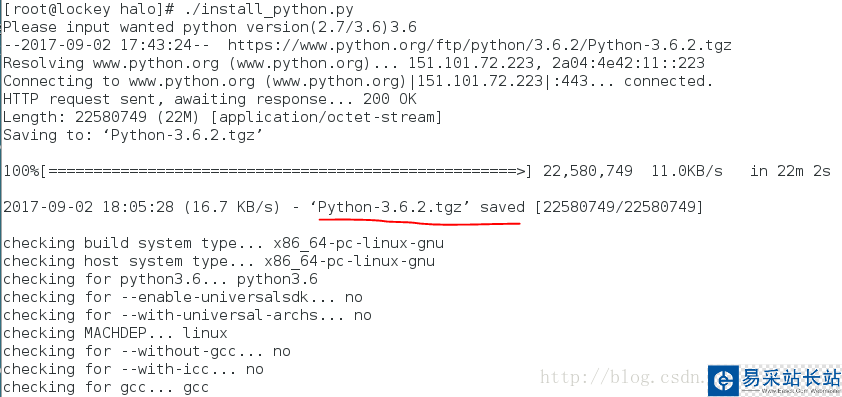Click the 'checking build system type' line

pos(223,243)
